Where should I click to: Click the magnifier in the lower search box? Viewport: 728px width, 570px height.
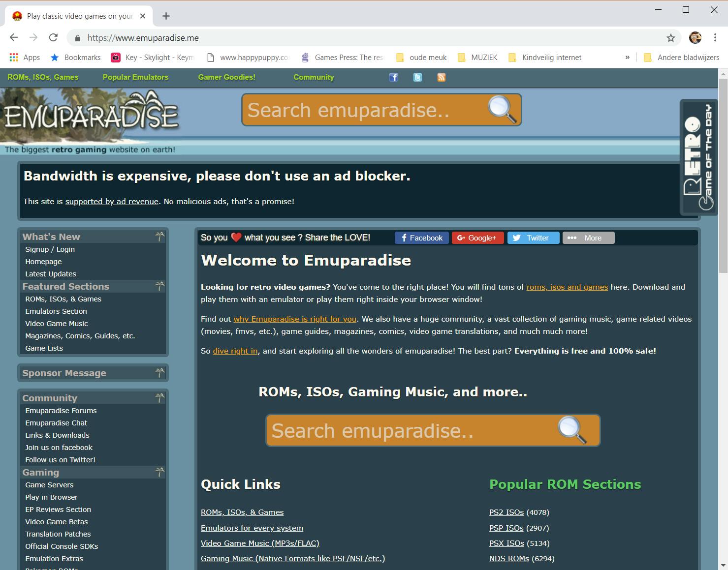pyautogui.click(x=572, y=430)
